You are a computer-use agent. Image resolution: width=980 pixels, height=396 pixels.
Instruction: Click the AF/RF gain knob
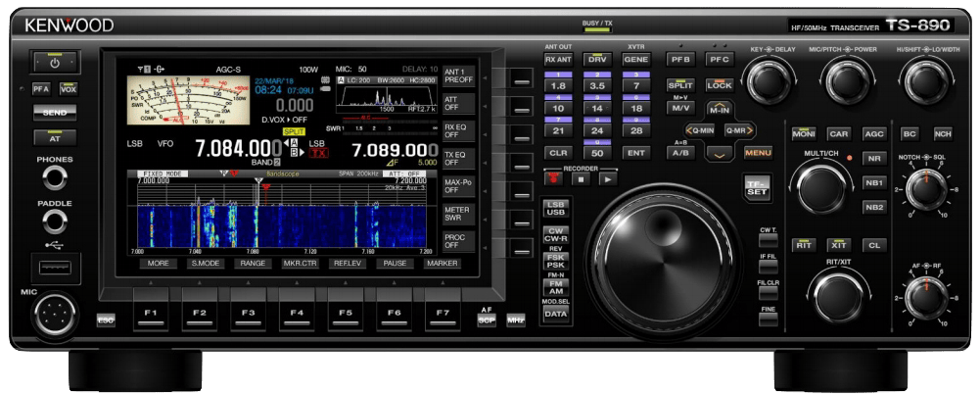tap(926, 298)
